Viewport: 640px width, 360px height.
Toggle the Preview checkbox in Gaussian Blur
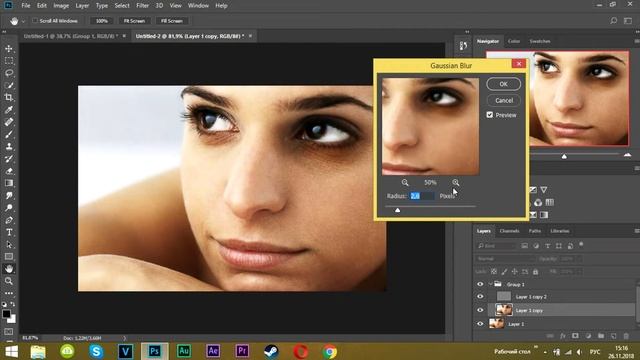click(x=490, y=115)
